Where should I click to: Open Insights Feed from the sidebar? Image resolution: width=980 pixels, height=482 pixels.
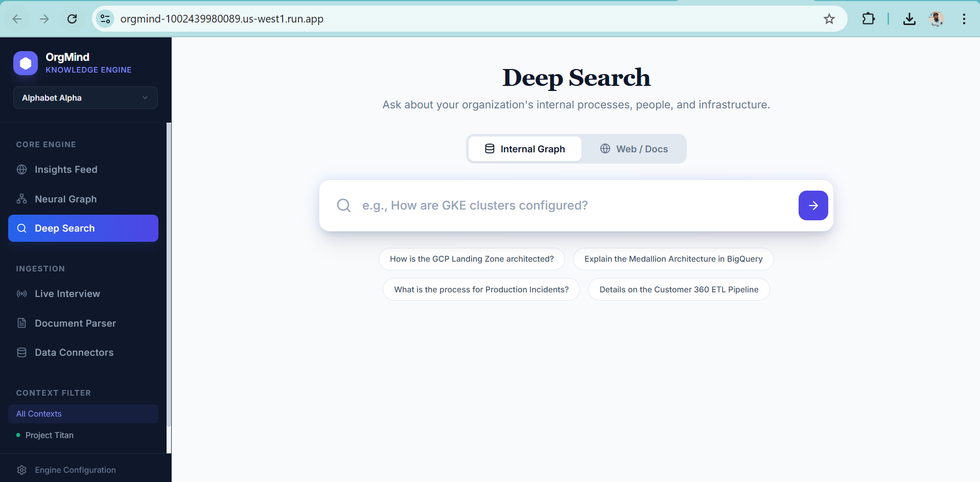tap(83, 169)
